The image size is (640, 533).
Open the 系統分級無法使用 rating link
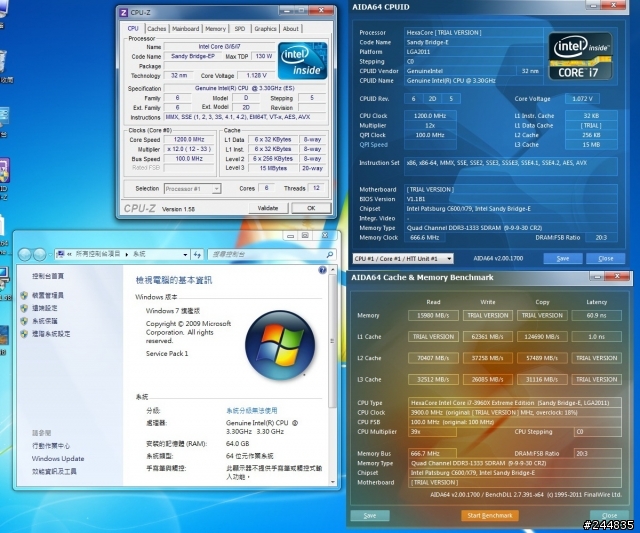(252, 410)
